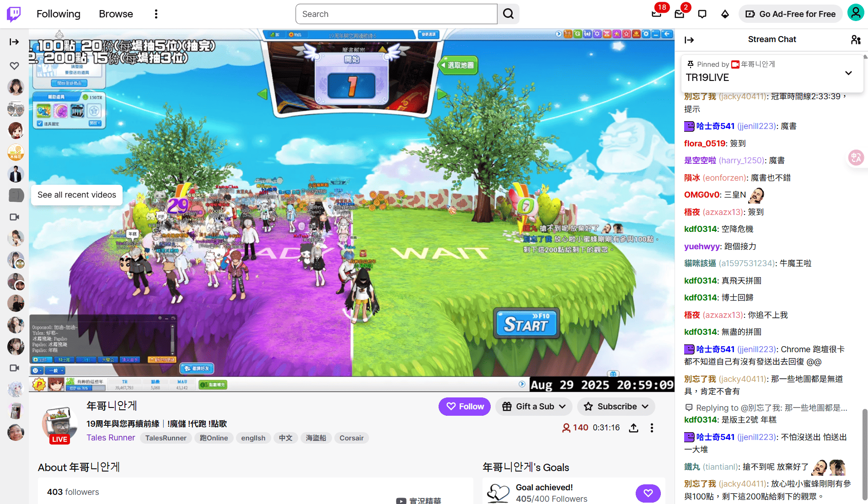The image size is (868, 504).
Task: Type in the Search input field
Action: point(396,14)
